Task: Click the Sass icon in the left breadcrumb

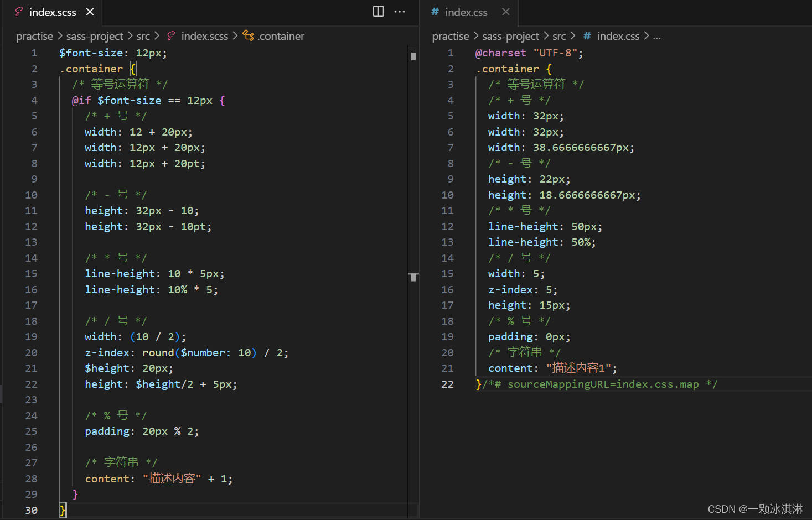Action: [x=172, y=36]
